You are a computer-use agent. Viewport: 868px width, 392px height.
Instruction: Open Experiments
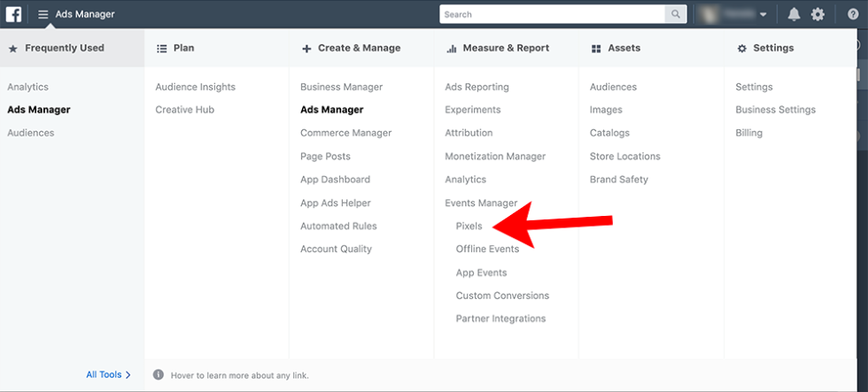[x=473, y=110]
